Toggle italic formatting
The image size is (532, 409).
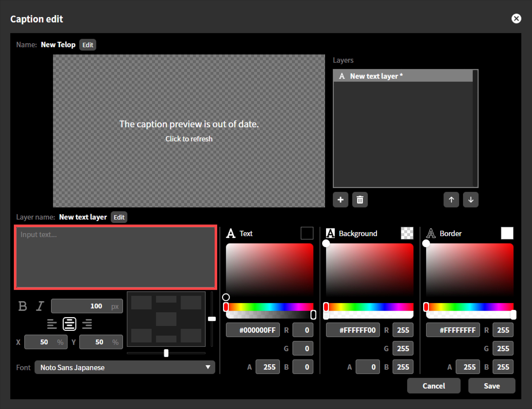coord(40,306)
